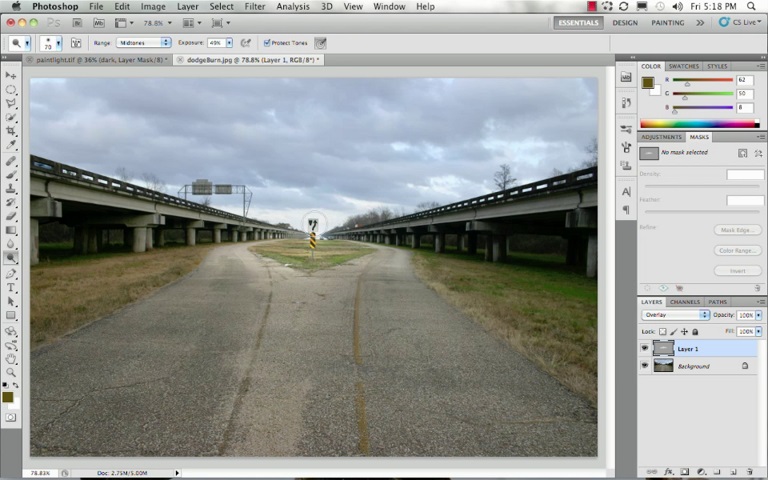Viewport: 768px width, 480px height.
Task: Select the Healing Brush tool
Action: 11,161
